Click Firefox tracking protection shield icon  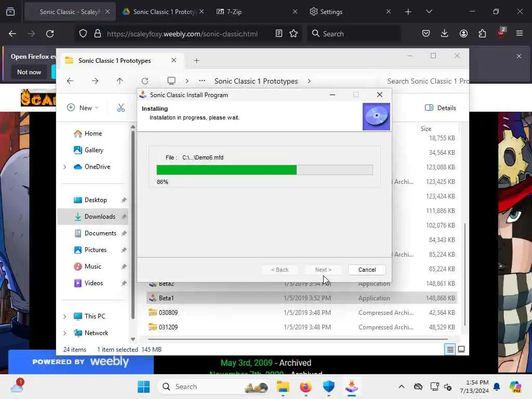(83, 34)
